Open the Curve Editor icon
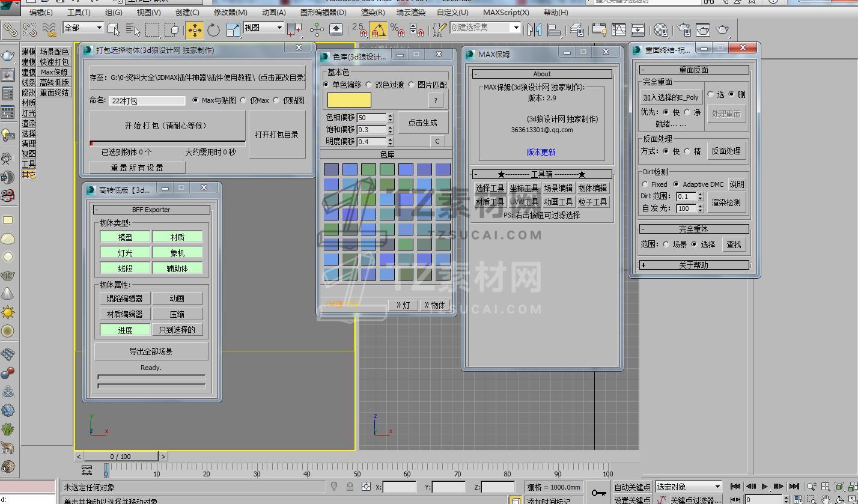The width and height of the screenshot is (858, 504). (x=618, y=29)
